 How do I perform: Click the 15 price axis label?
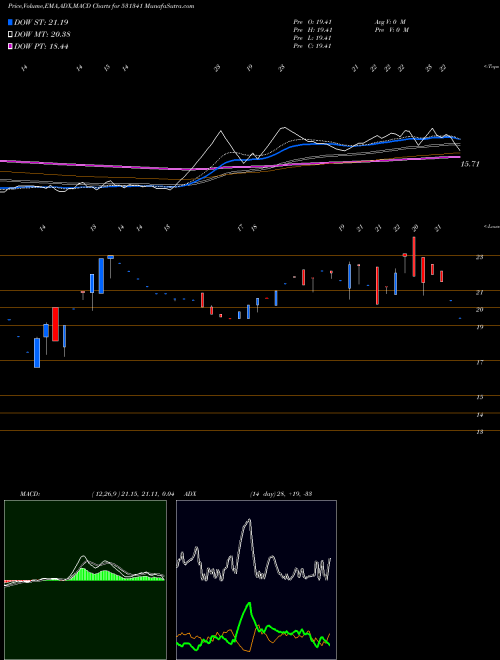479,397
